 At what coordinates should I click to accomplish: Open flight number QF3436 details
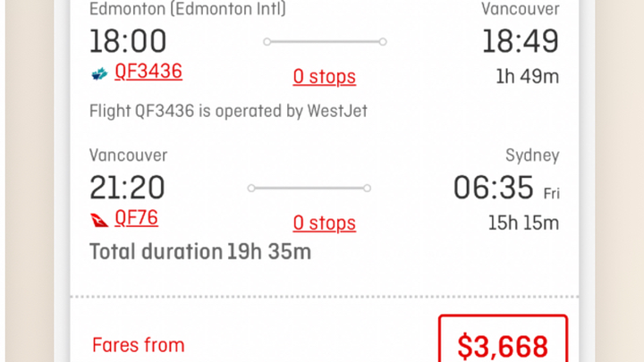click(148, 72)
